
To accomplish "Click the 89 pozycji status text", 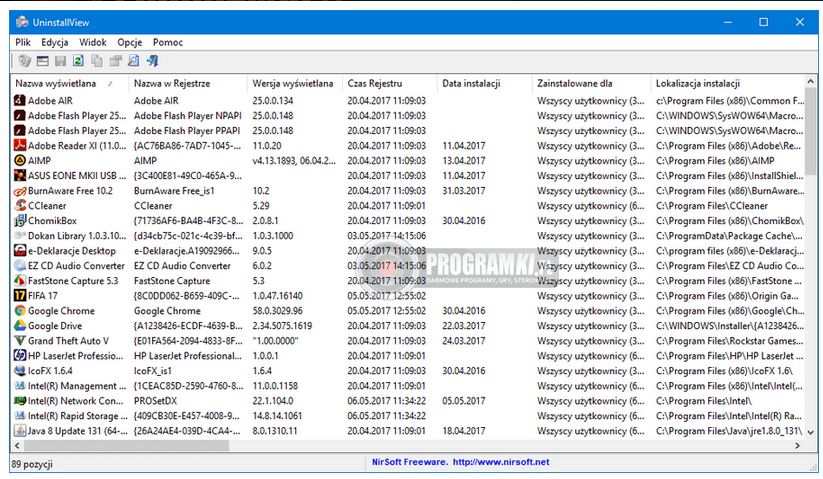I will tap(32, 464).
